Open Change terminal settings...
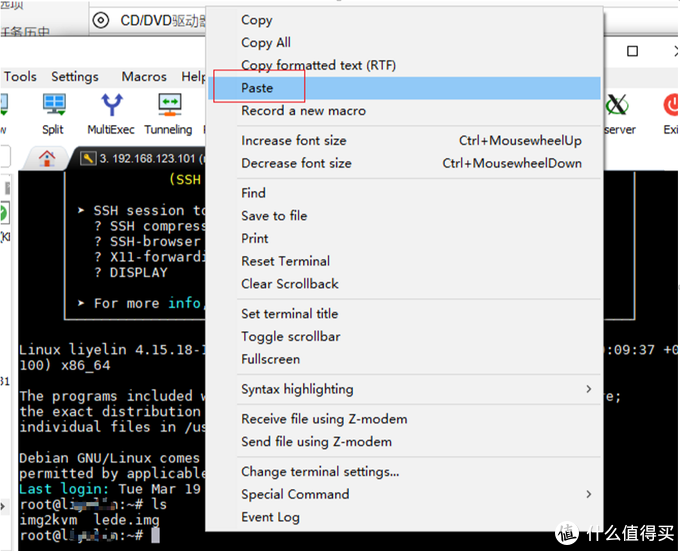680x551 pixels. 404,472
